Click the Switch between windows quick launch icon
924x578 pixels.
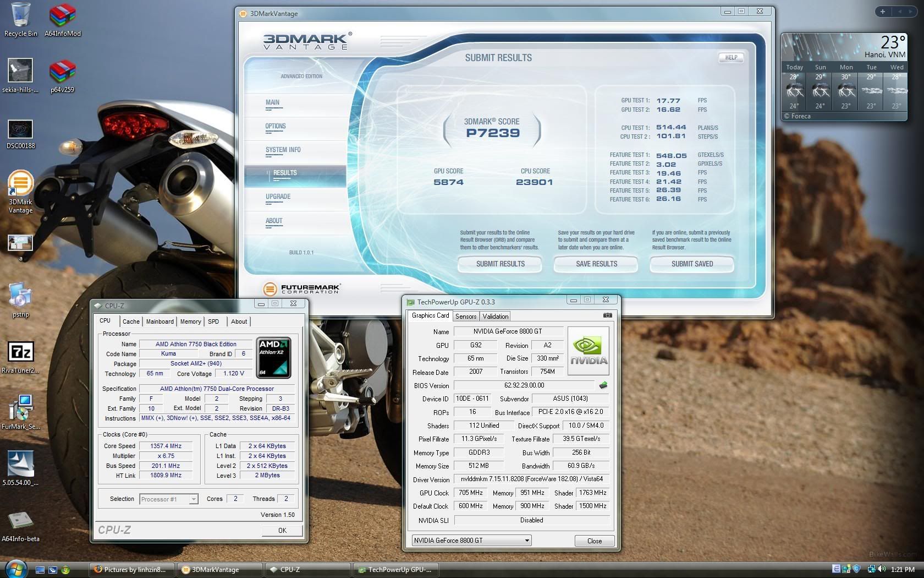(52, 570)
